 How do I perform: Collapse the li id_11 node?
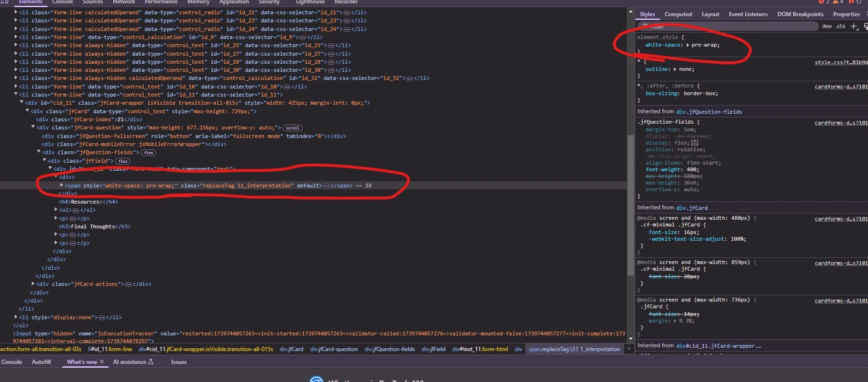[16, 95]
